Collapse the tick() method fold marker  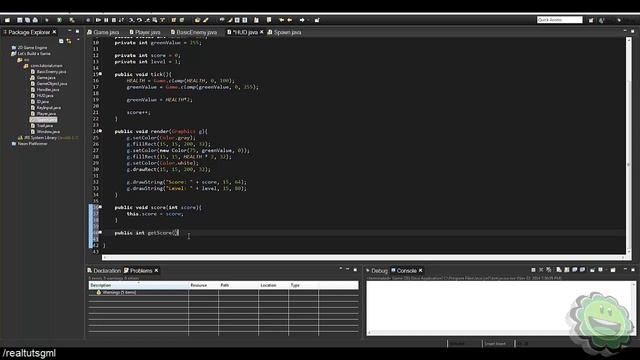click(100, 74)
